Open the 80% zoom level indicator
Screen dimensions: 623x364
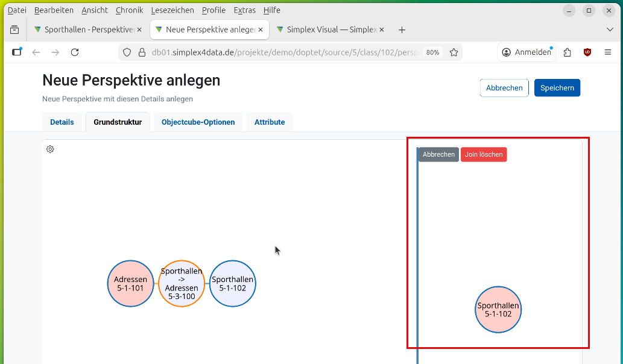432,52
